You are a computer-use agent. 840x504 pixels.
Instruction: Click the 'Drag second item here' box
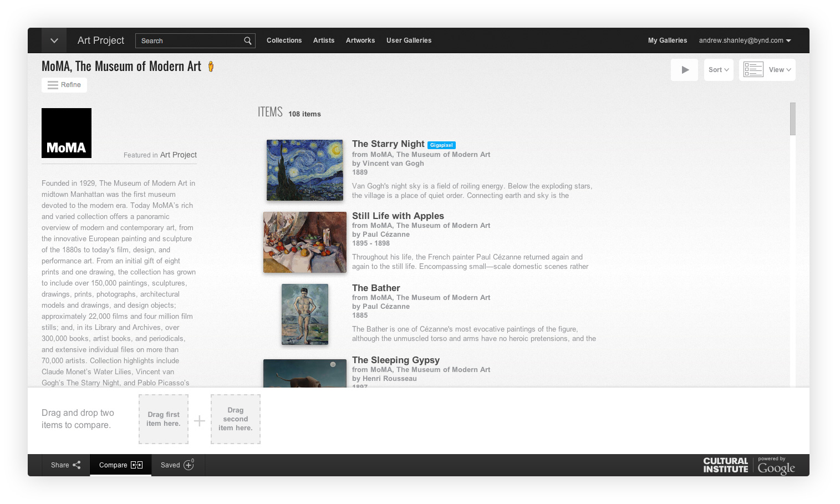tap(236, 419)
